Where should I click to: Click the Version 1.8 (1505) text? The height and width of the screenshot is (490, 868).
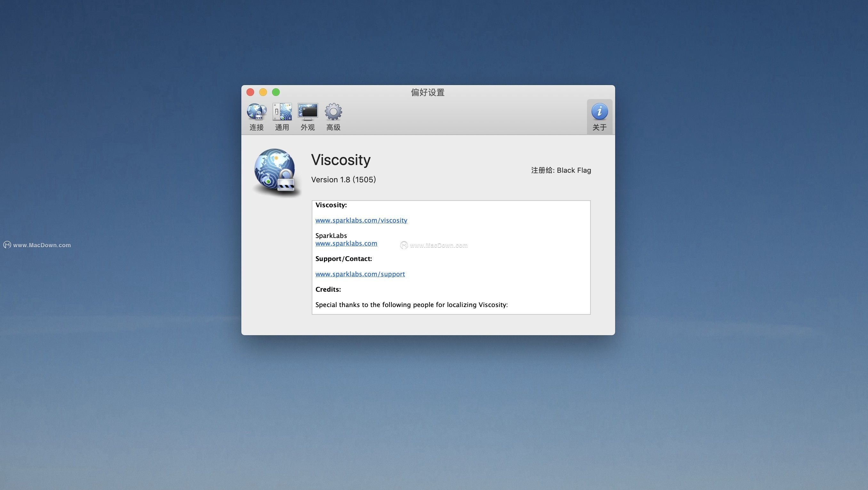pos(343,179)
